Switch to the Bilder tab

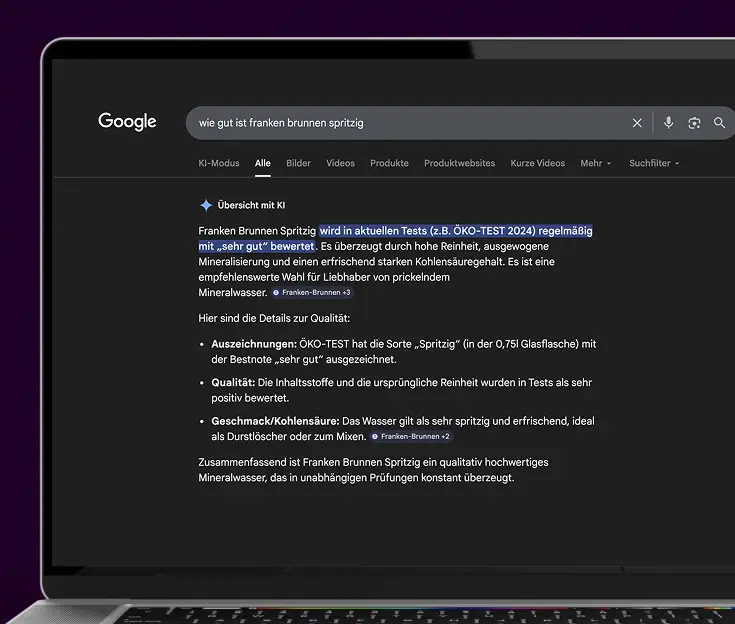pos(298,163)
